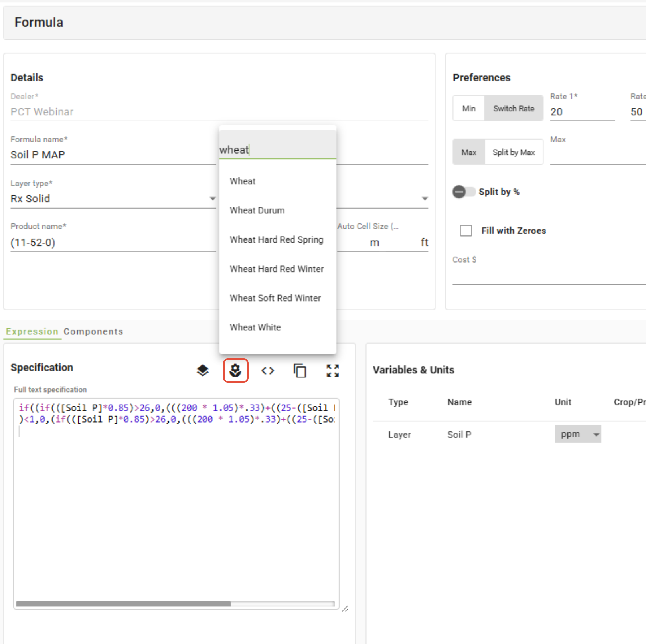Expand the specification editor to fullscreen
This screenshot has height=644, width=646.
(332, 371)
